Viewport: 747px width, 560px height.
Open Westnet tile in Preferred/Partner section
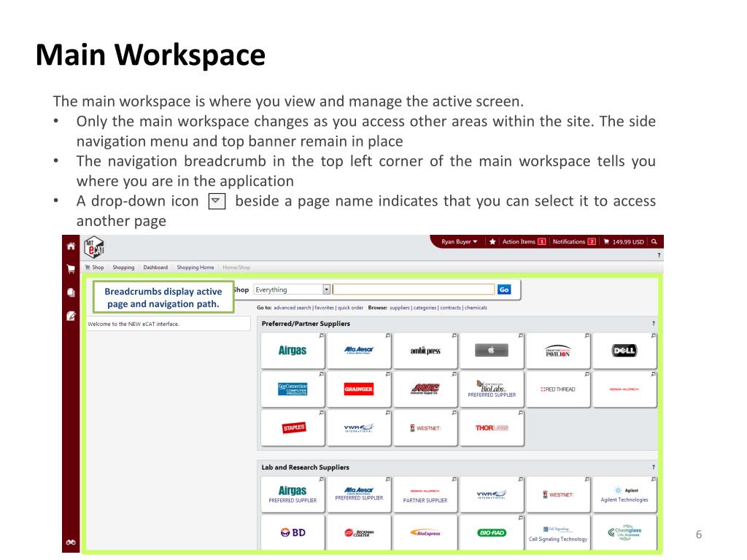(425, 427)
